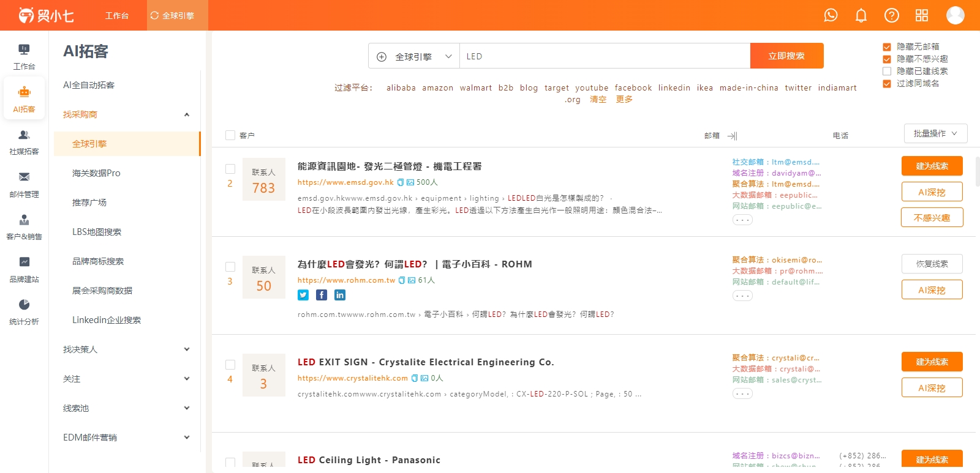980x473 pixels.
Task: Click ROHM Facebook icon
Action: pyautogui.click(x=322, y=295)
